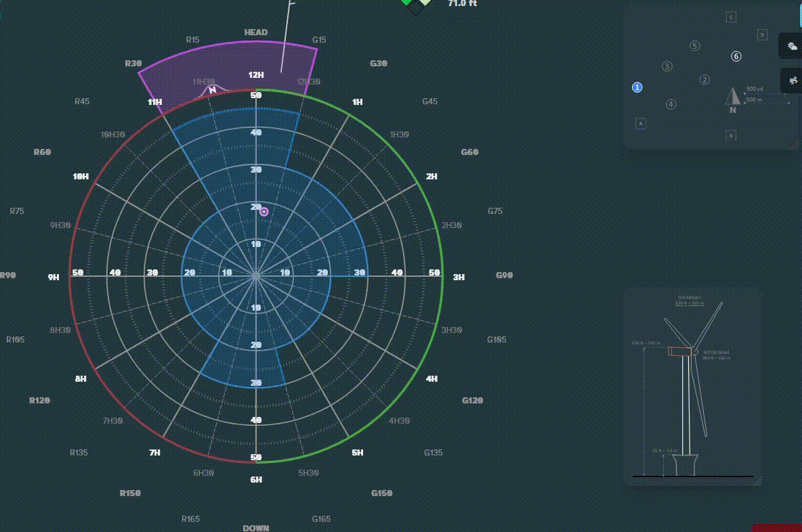Click the north arrow compass on minimap
Viewport: 802px width, 532px height.
[x=732, y=96]
